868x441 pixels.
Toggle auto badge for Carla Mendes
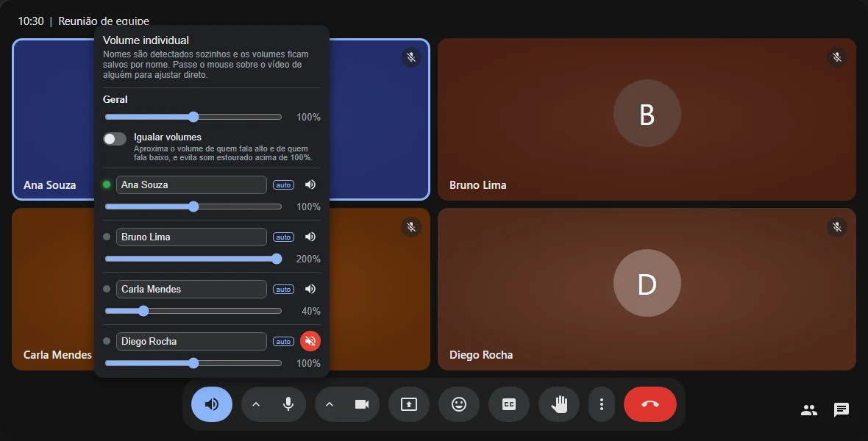[x=283, y=289]
